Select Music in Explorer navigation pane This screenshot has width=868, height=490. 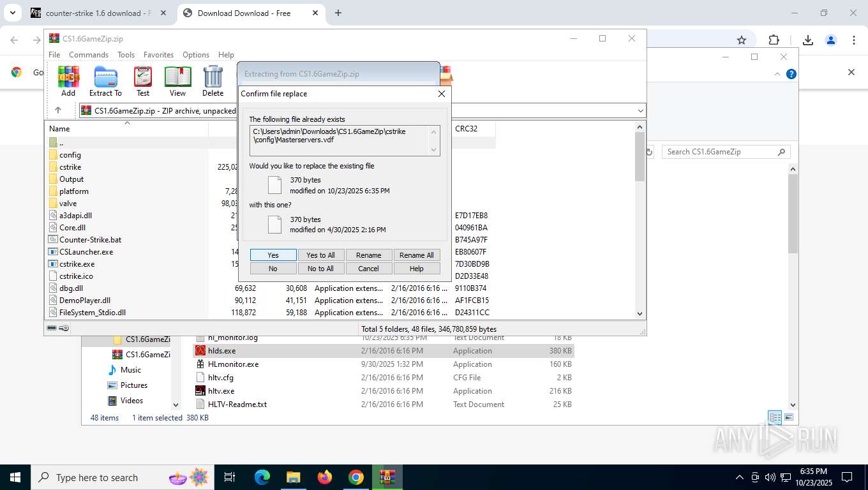(x=131, y=370)
